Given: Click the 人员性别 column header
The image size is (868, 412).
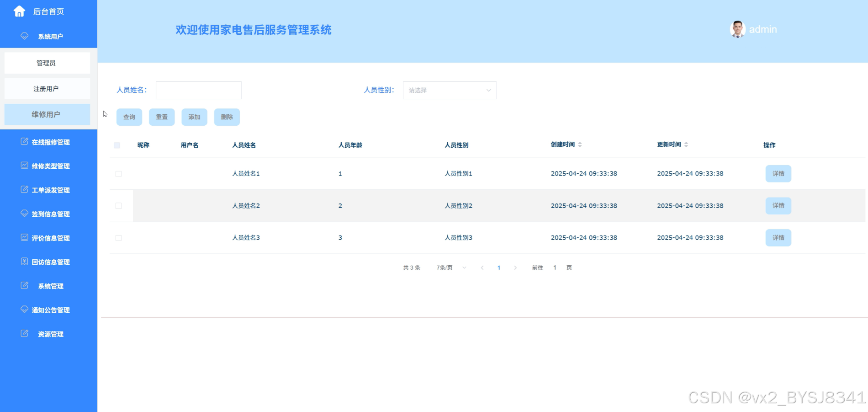Looking at the screenshot, I should 457,145.
